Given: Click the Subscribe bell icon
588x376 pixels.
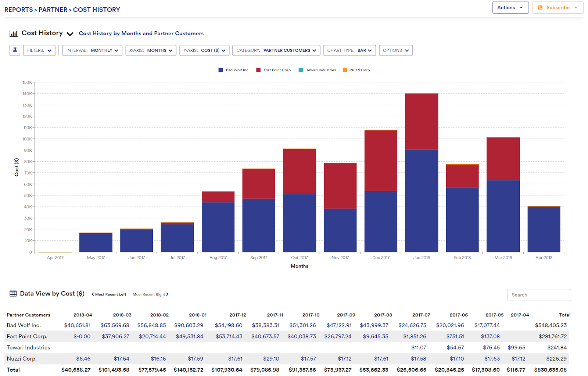Looking at the screenshot, I should click(540, 7).
